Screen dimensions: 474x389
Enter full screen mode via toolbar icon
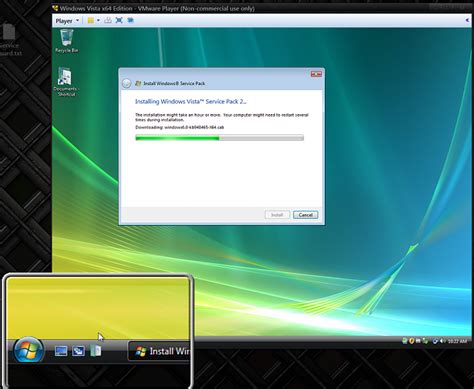pyautogui.click(x=119, y=21)
